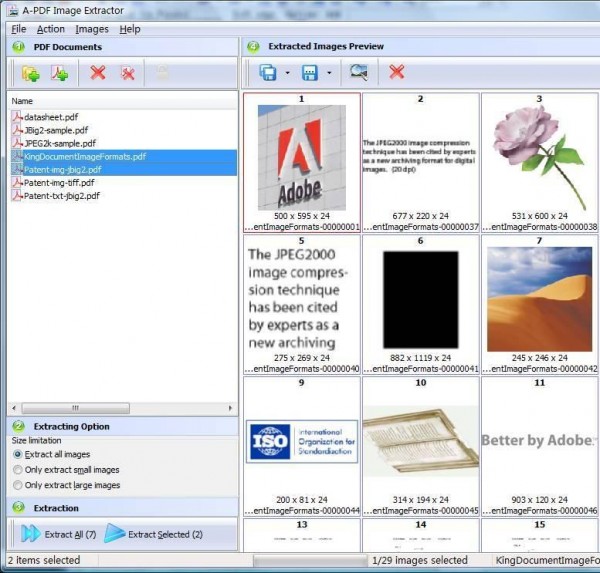Click the add PDF file icon
600x573 pixels.
(x=60, y=73)
